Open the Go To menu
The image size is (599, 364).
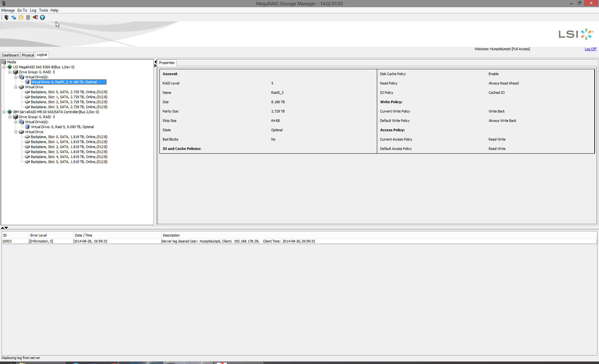click(22, 10)
